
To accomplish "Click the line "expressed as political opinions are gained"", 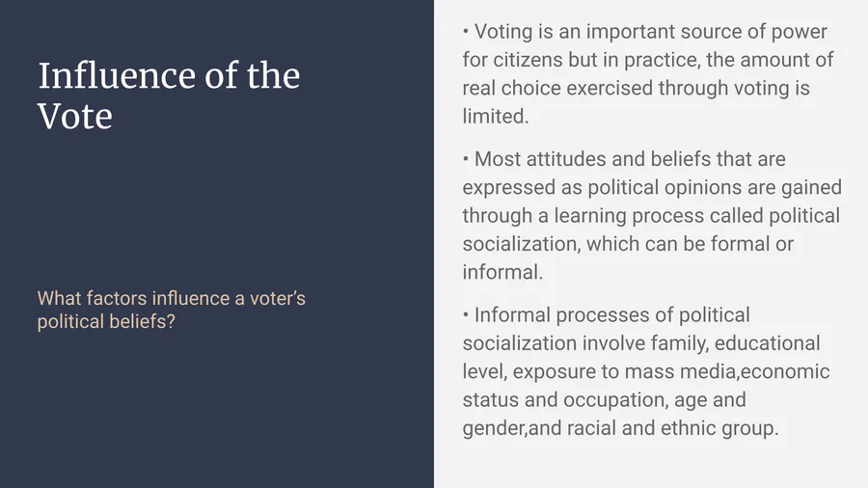I will point(651,187).
